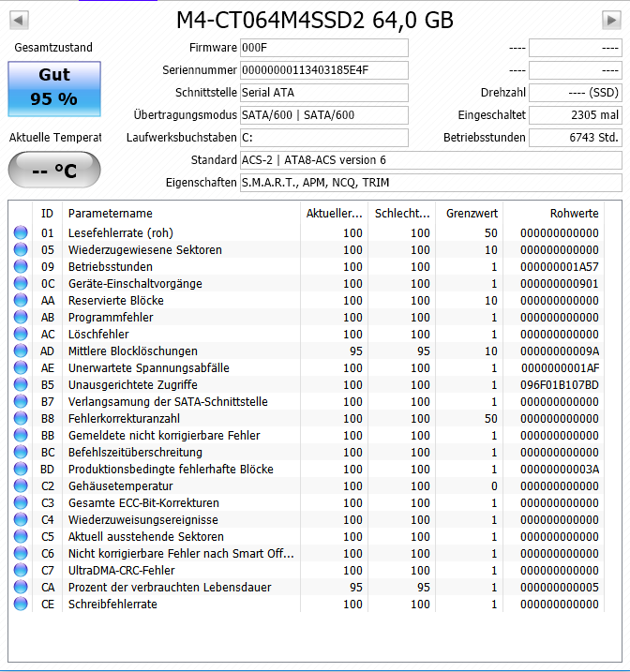
Task: Click status circle for Gemeldete nicht korrigierbare Fehler
Action: [21, 435]
